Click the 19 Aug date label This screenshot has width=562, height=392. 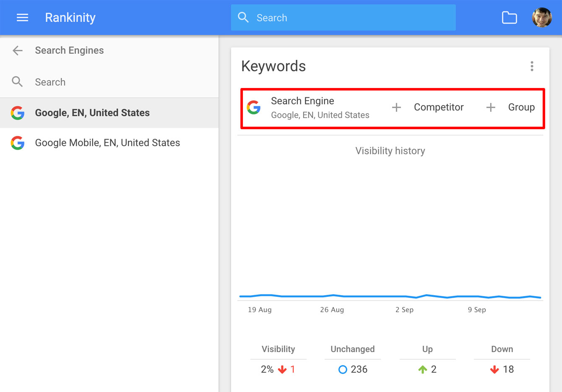point(260,310)
